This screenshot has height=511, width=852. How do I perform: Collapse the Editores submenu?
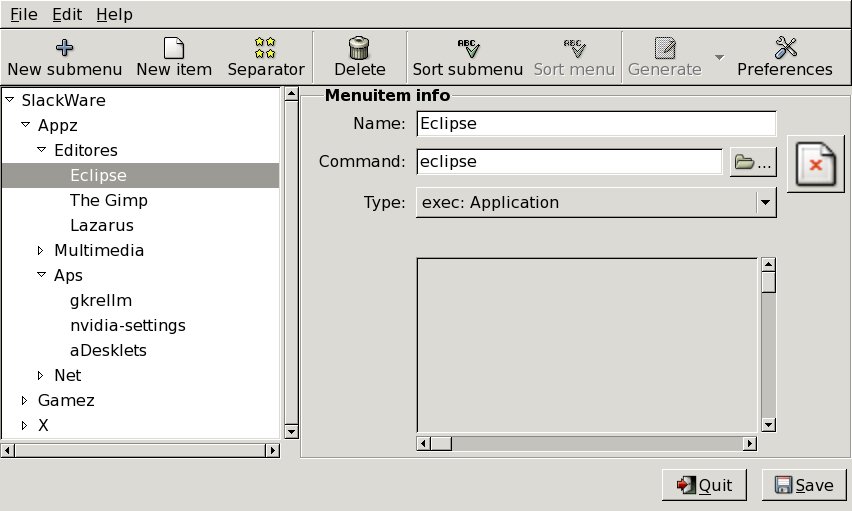[41, 149]
